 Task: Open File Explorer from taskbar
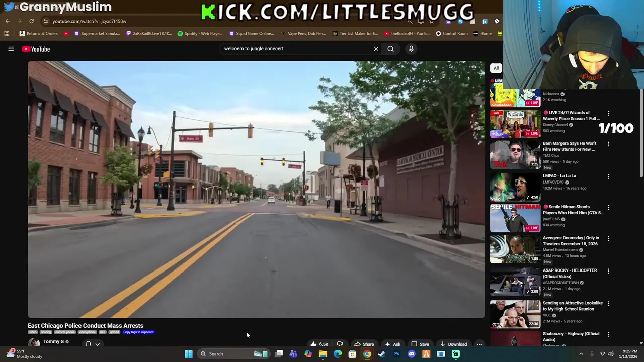click(323, 354)
